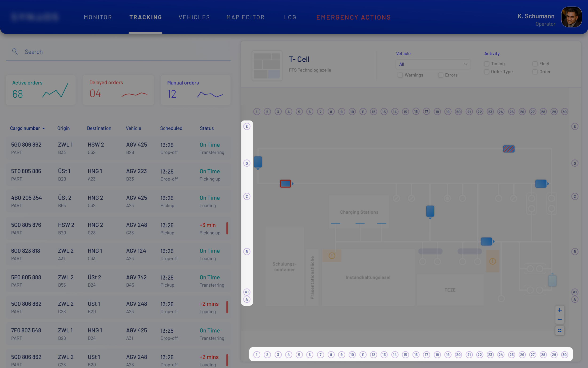This screenshot has width=588, height=368.
Task: Select the red-outlined AGV vehicle on map
Action: [x=285, y=184]
